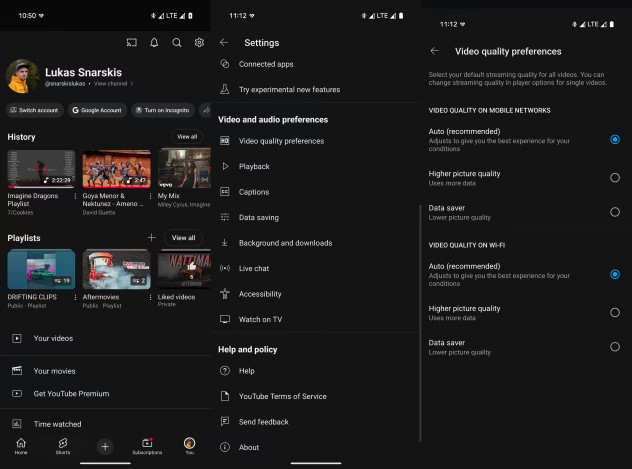This screenshot has width=632, height=469.
Task: Tap the Switch account button
Action: pos(35,110)
